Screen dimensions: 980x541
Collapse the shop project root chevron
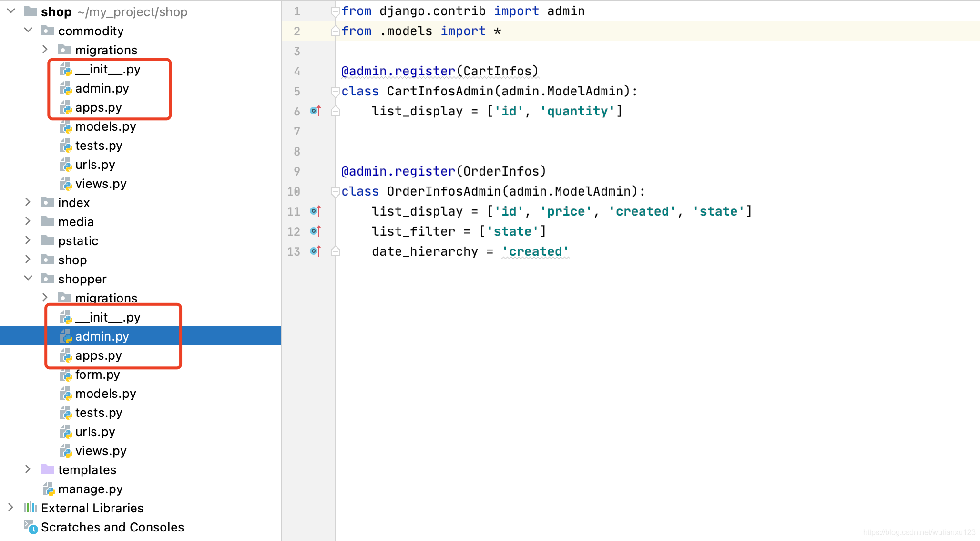[10, 11]
